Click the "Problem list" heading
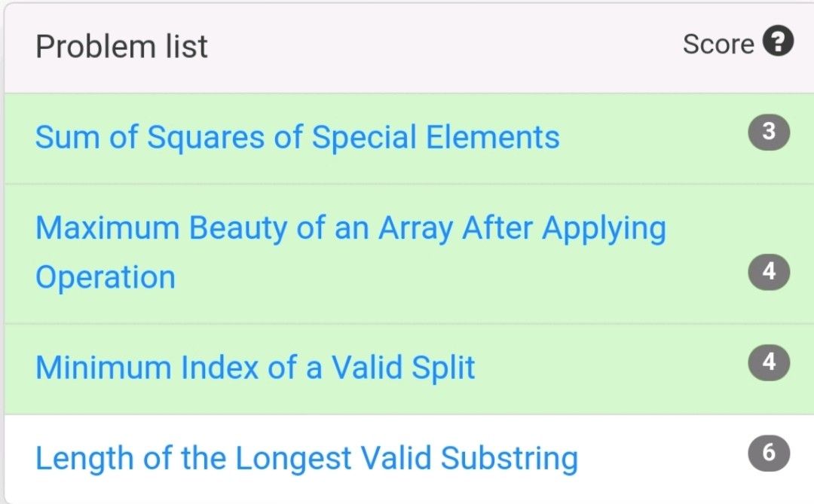This screenshot has height=504, width=814. coord(121,47)
